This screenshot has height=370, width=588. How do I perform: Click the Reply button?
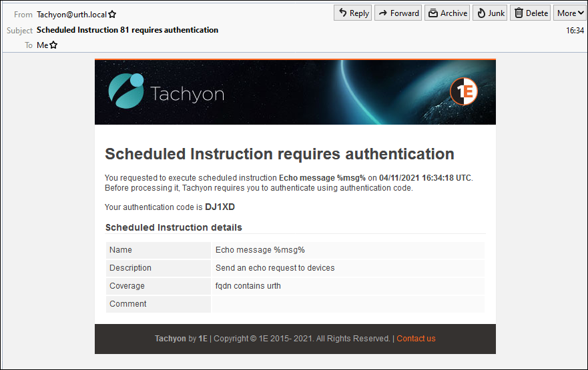click(352, 13)
